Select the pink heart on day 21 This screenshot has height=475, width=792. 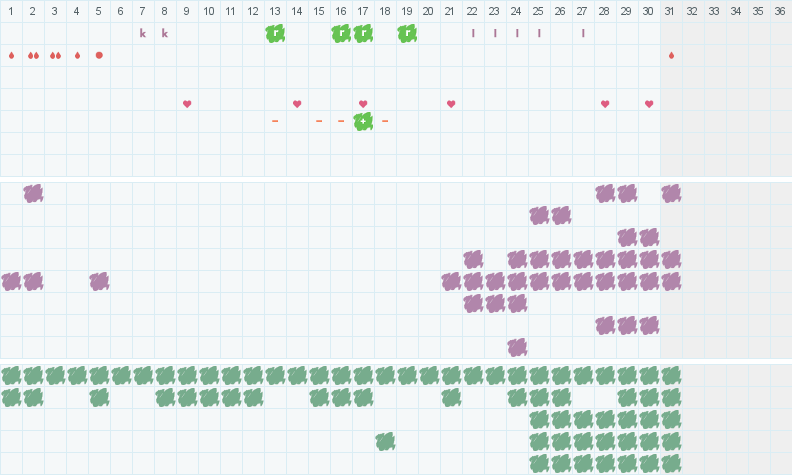(451, 104)
